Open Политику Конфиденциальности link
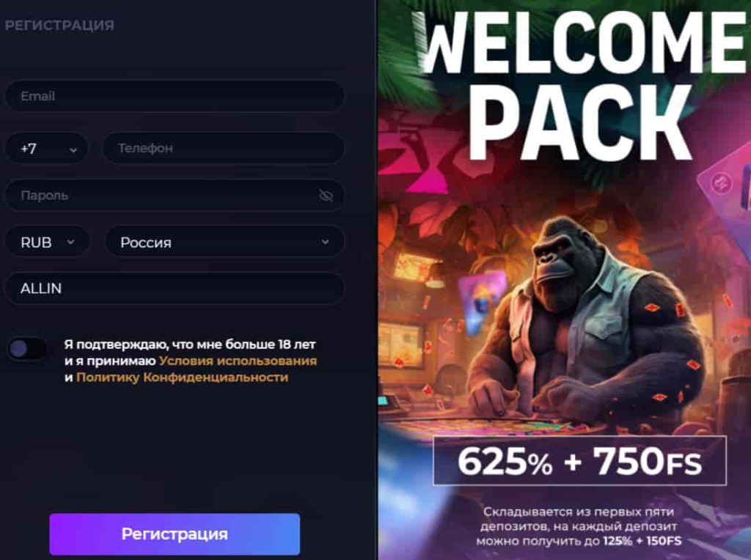The height and width of the screenshot is (560, 751). tap(182, 377)
